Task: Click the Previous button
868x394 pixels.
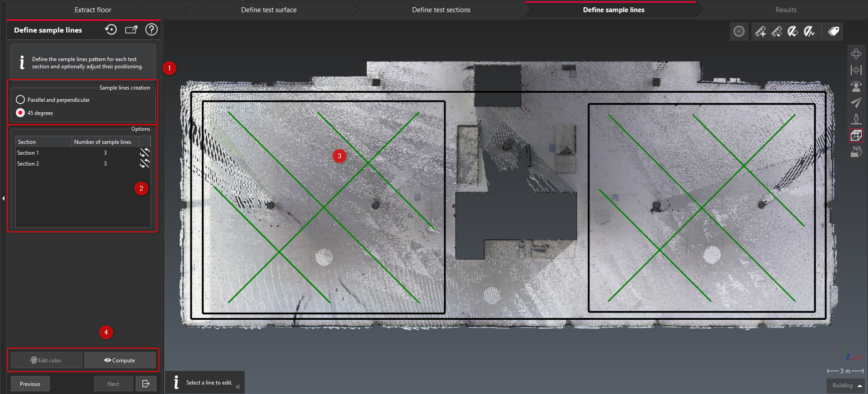Action: (x=30, y=384)
